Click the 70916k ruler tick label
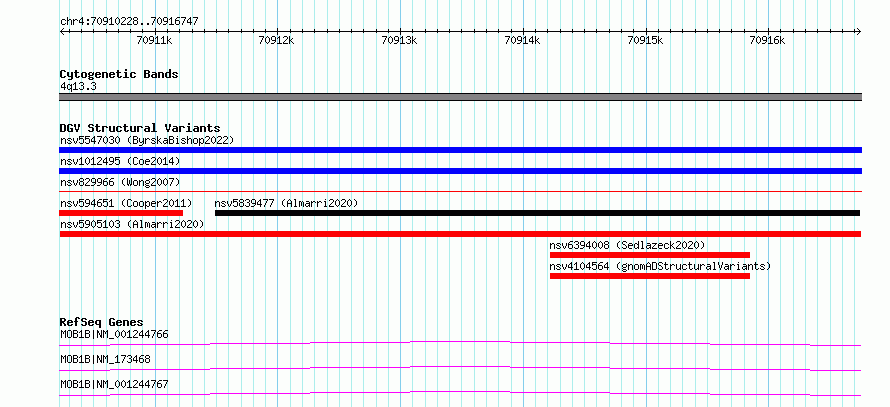The image size is (890, 407). [x=768, y=41]
